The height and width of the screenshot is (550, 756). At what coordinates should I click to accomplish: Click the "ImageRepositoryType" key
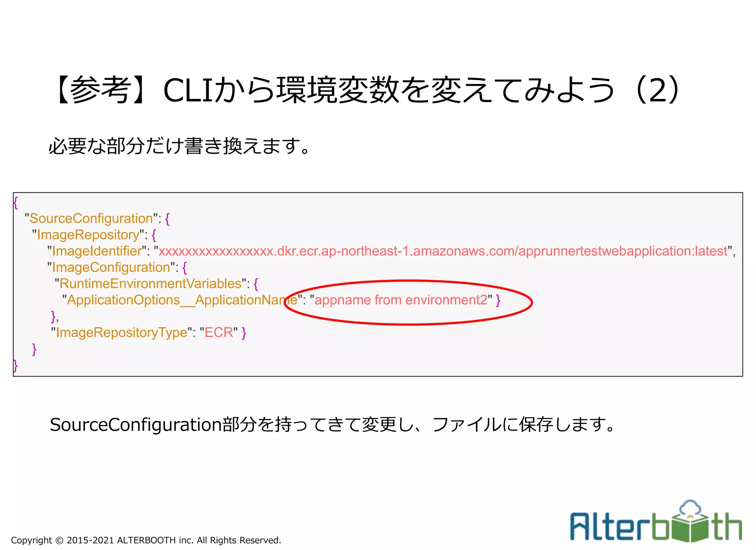coord(121,332)
